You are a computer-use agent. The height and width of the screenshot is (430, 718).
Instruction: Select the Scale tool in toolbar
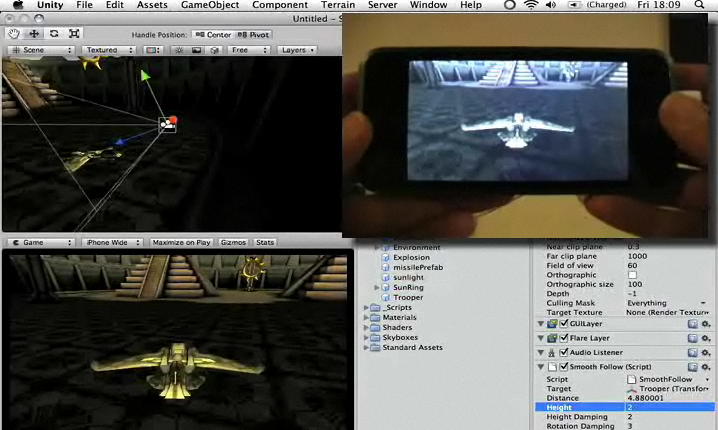pyautogui.click(x=74, y=33)
